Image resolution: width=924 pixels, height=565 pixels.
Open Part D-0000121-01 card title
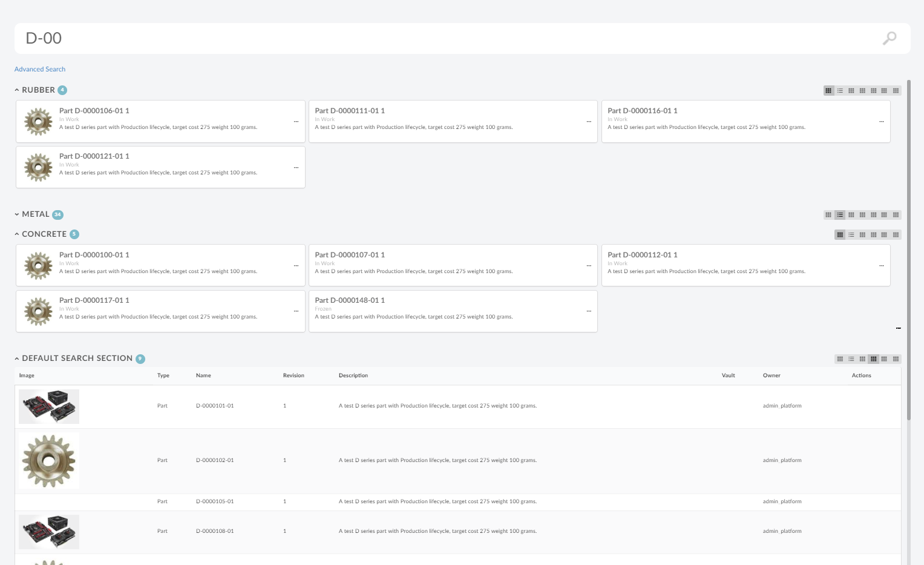(94, 156)
